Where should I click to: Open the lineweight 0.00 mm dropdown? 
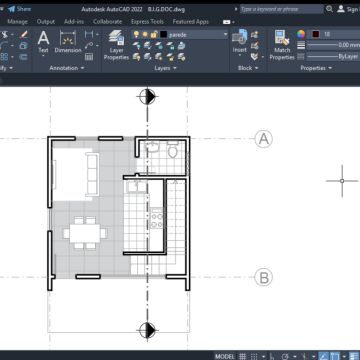333,45
